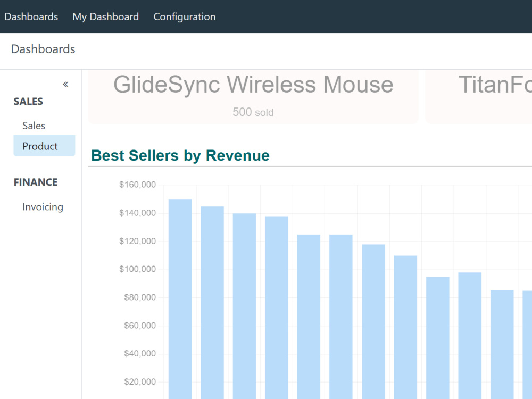Click the eighth bar at $110,000
The height and width of the screenshot is (399, 532).
coord(405,327)
